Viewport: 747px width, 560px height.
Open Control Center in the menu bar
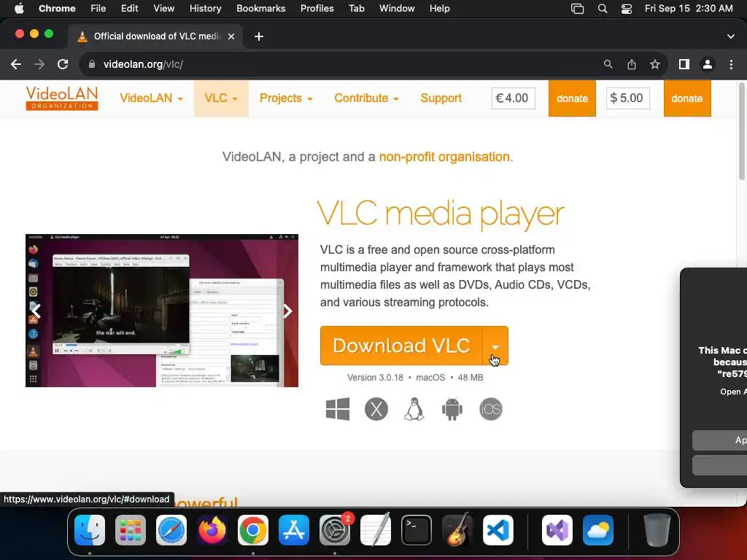[627, 9]
